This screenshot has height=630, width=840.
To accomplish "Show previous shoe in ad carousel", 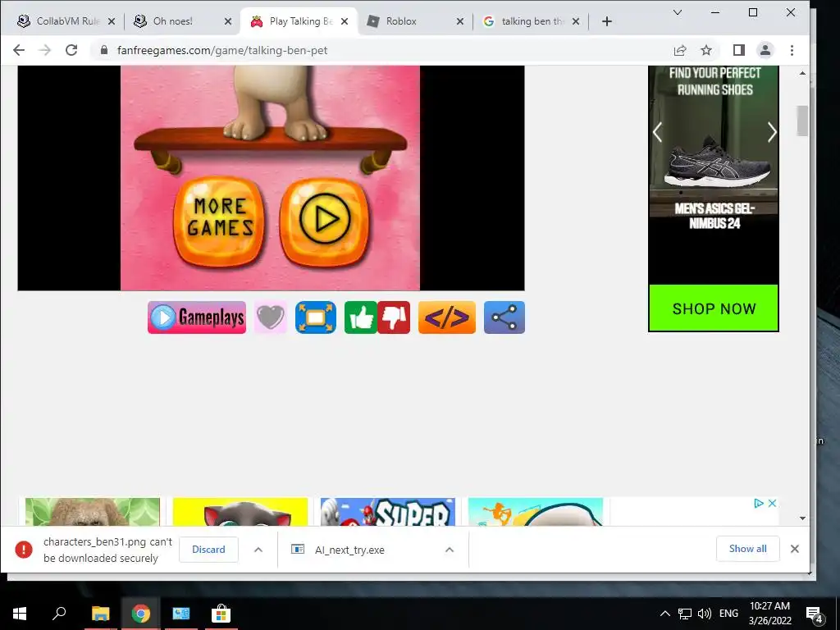I will click(658, 132).
